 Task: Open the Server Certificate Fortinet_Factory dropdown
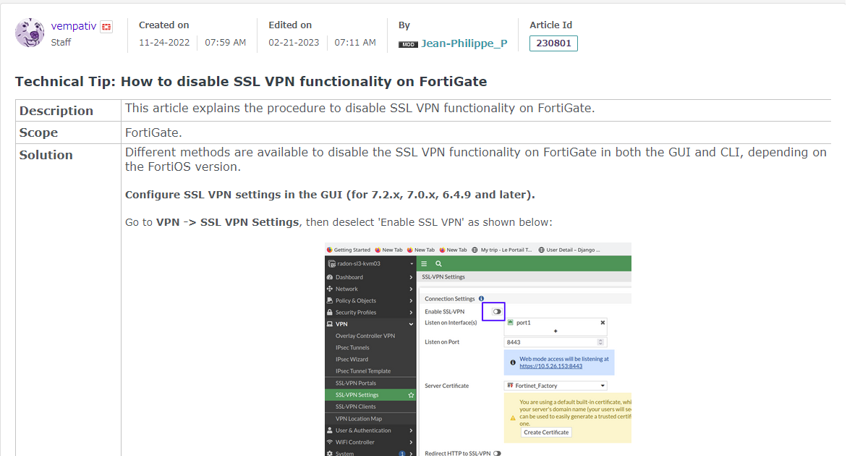tap(556, 386)
